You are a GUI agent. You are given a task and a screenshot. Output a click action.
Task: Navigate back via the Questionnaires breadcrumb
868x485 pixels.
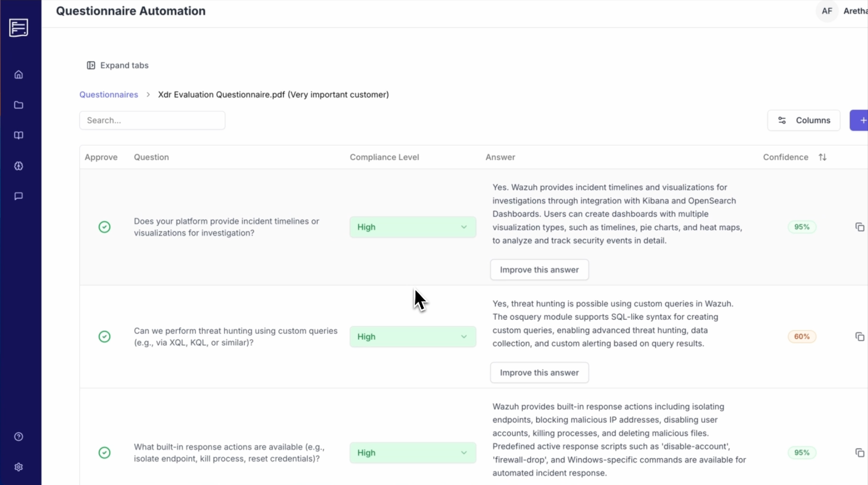click(x=108, y=94)
